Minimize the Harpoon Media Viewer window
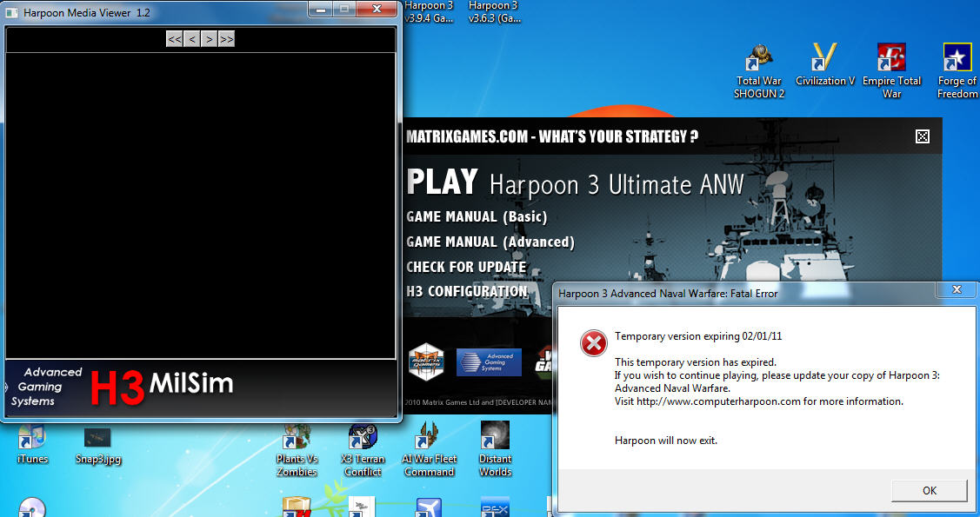980x517 pixels. click(x=321, y=9)
